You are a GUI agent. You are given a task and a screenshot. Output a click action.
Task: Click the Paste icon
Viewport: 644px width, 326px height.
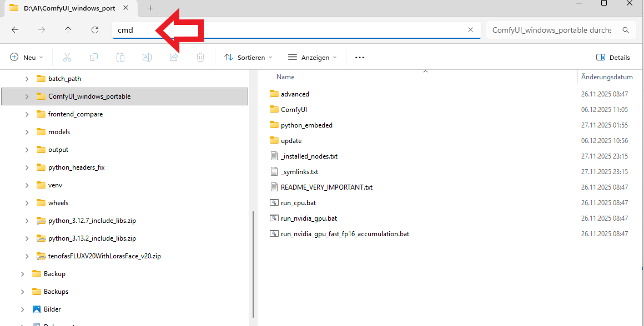(x=120, y=57)
